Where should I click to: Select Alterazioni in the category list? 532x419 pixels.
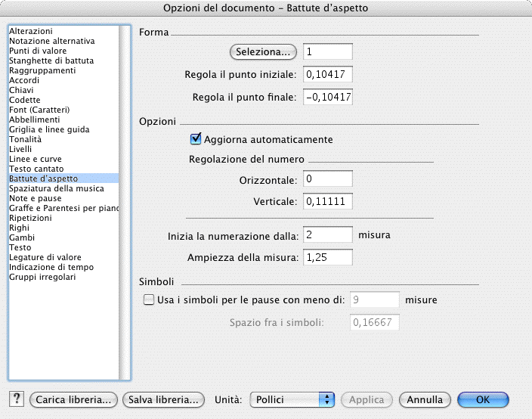31,31
